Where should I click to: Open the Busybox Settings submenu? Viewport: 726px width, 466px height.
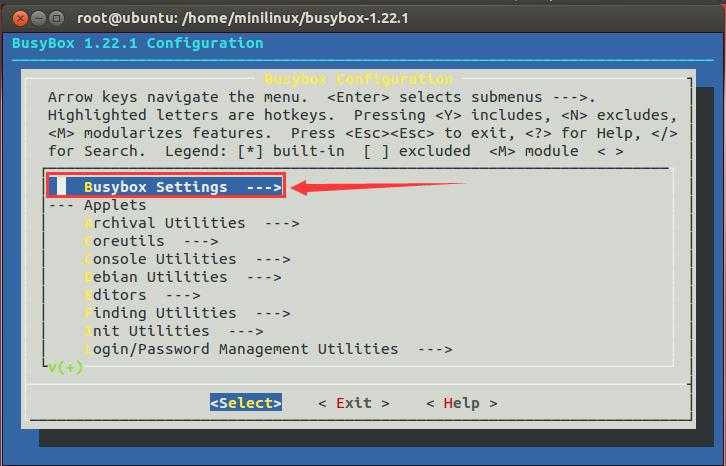(166, 187)
